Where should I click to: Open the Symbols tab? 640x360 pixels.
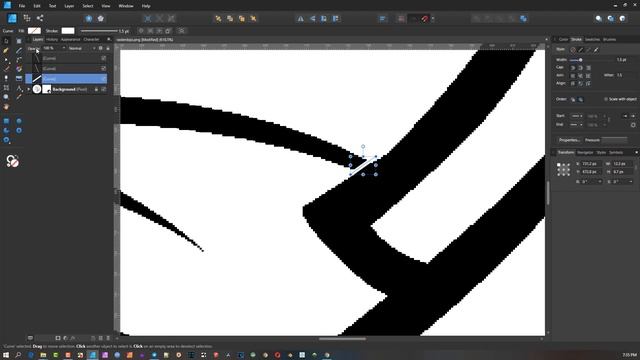(x=616, y=153)
